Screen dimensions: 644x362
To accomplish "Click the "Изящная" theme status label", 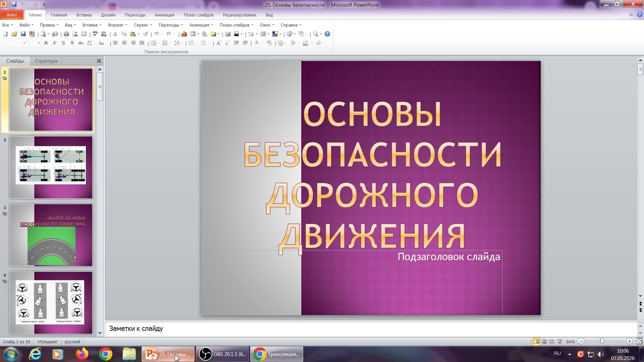I will [x=47, y=342].
